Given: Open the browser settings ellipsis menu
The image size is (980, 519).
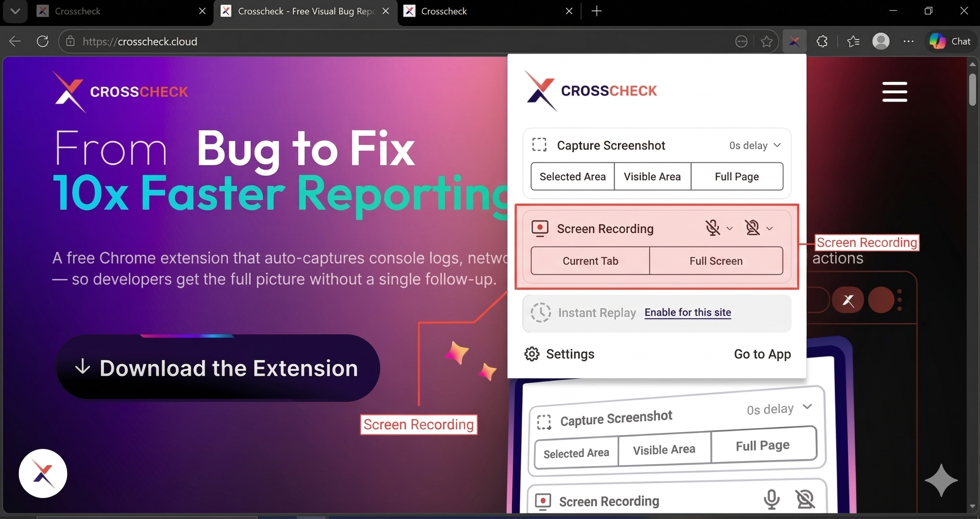Looking at the screenshot, I should (x=909, y=41).
